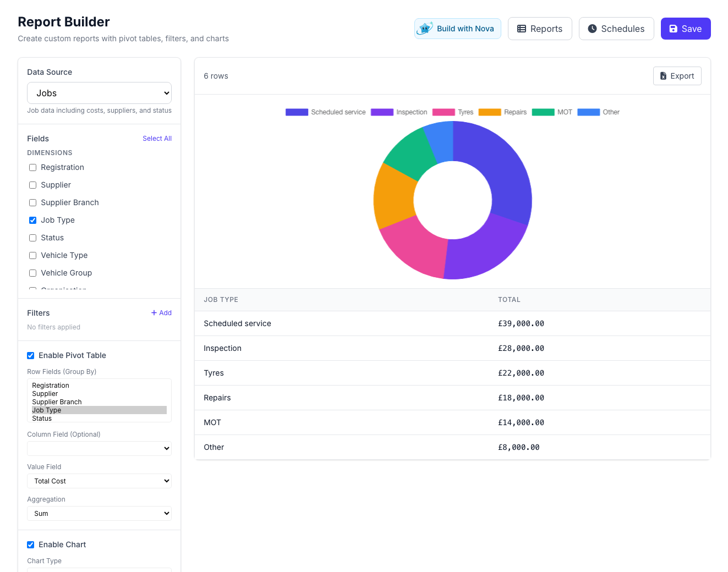
Task: Toggle Inspection legend color swatch
Action: [382, 112]
